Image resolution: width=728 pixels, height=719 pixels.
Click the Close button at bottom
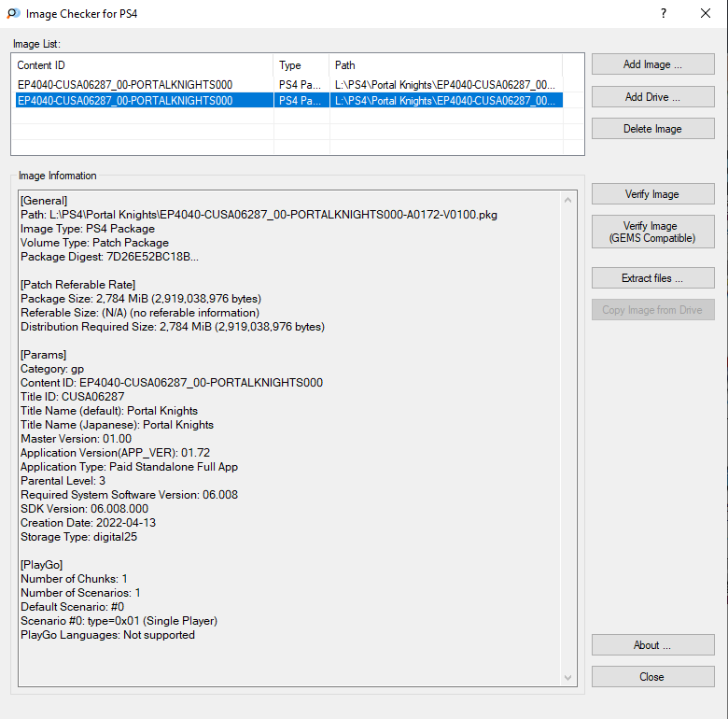tap(652, 677)
